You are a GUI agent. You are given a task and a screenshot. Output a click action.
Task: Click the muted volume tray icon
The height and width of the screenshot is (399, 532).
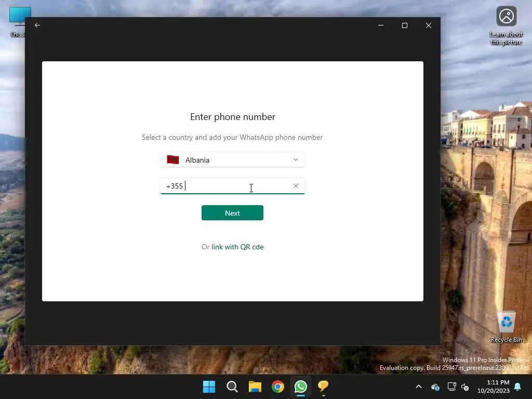tap(465, 387)
